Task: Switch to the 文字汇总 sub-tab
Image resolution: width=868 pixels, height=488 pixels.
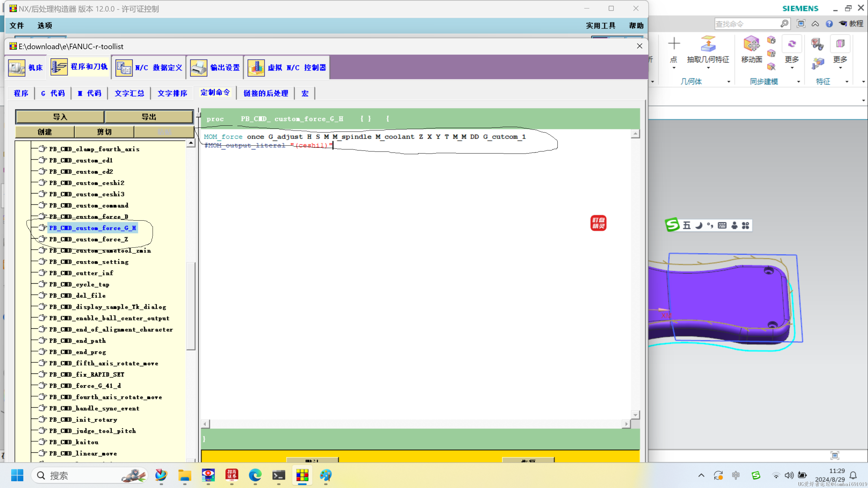Action: coord(129,93)
